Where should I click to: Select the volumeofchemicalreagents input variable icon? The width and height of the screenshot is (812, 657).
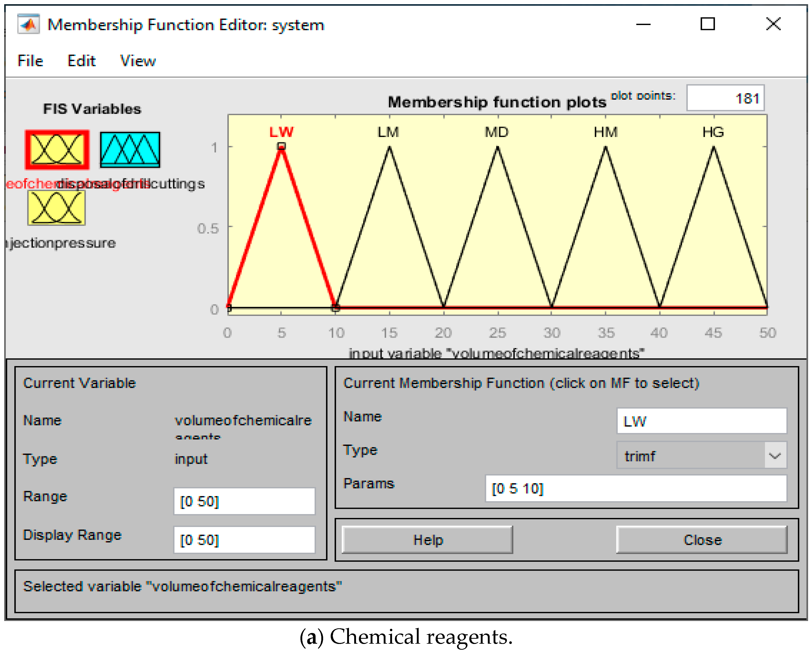pos(57,150)
